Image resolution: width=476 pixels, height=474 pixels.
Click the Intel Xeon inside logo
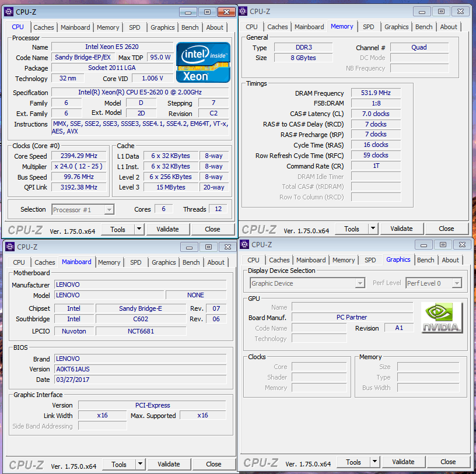[x=203, y=62]
